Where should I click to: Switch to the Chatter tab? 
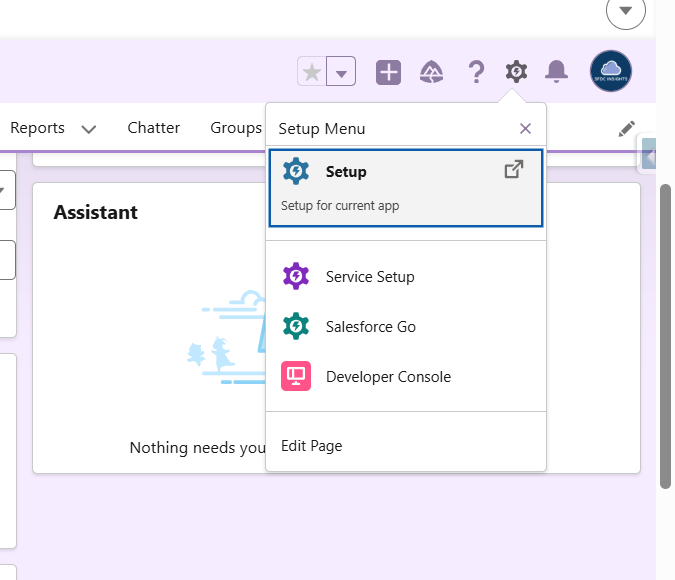154,128
